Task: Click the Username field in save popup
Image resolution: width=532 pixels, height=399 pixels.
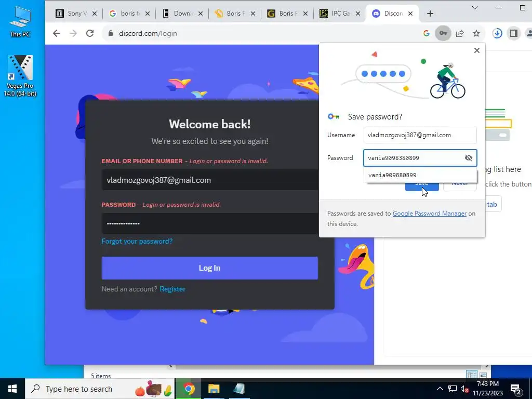Action: point(420,135)
